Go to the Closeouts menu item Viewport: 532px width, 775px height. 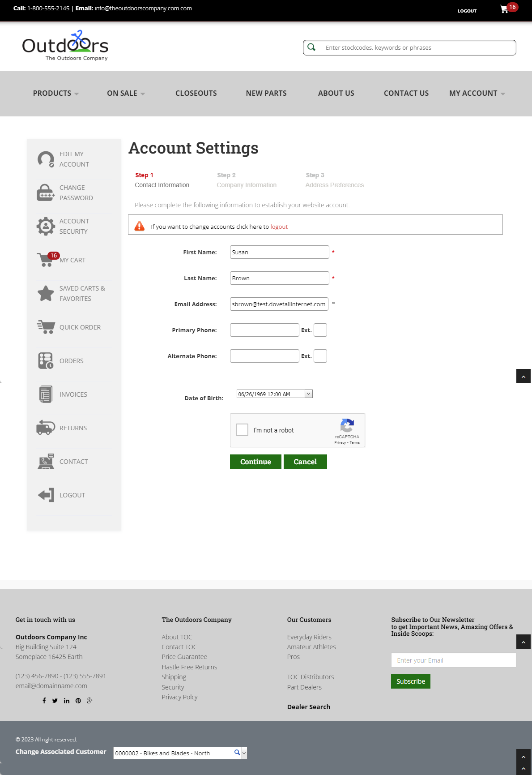(x=196, y=93)
